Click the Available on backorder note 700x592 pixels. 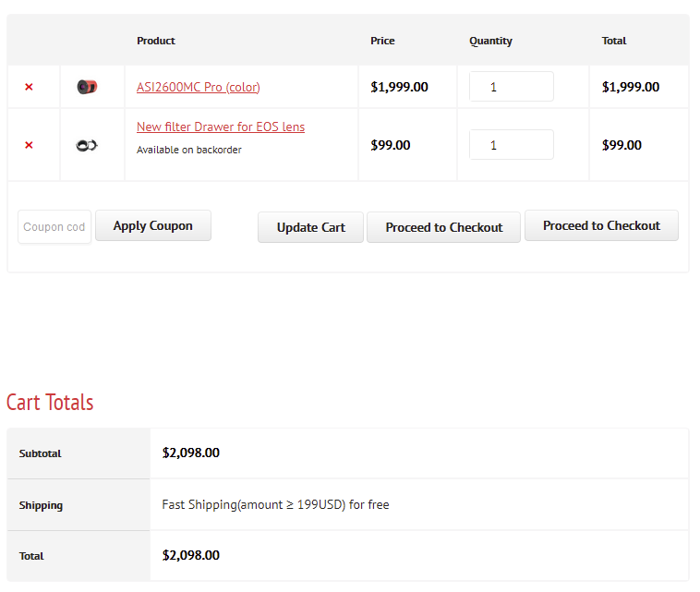pos(188,150)
